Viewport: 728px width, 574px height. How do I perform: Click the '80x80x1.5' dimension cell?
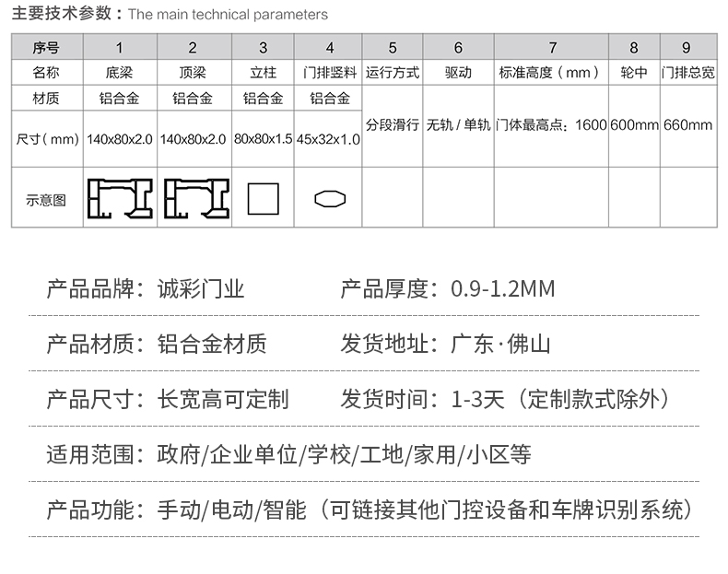264,139
